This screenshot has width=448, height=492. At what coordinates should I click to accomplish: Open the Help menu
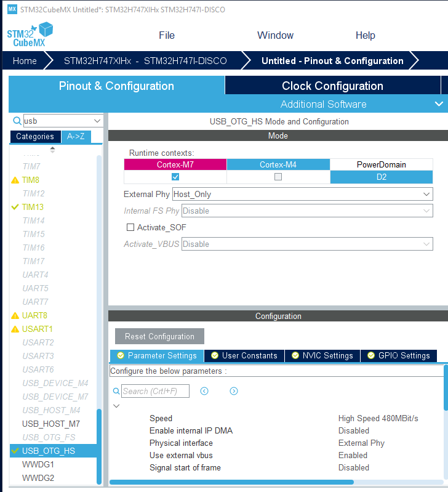366,35
